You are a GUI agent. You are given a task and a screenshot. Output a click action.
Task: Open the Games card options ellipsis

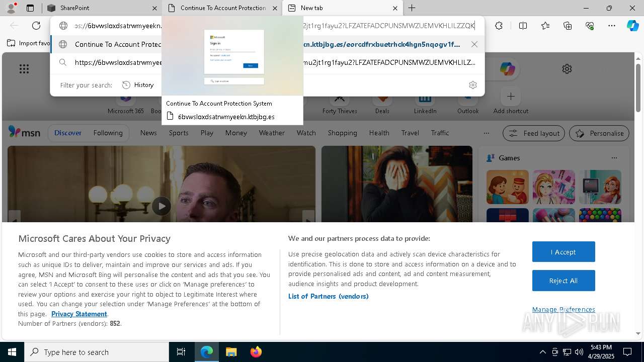point(614,158)
